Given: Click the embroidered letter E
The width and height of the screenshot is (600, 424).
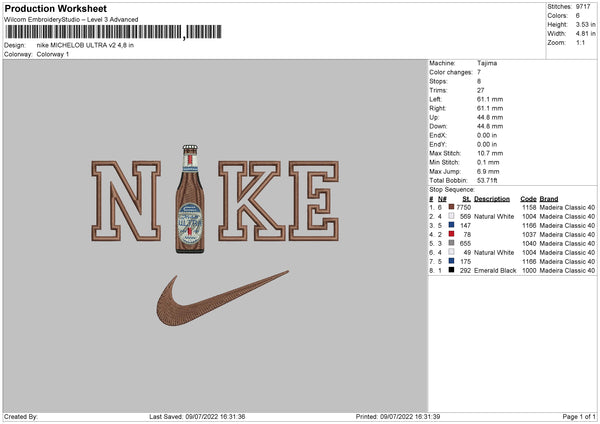Looking at the screenshot, I should point(314,201).
